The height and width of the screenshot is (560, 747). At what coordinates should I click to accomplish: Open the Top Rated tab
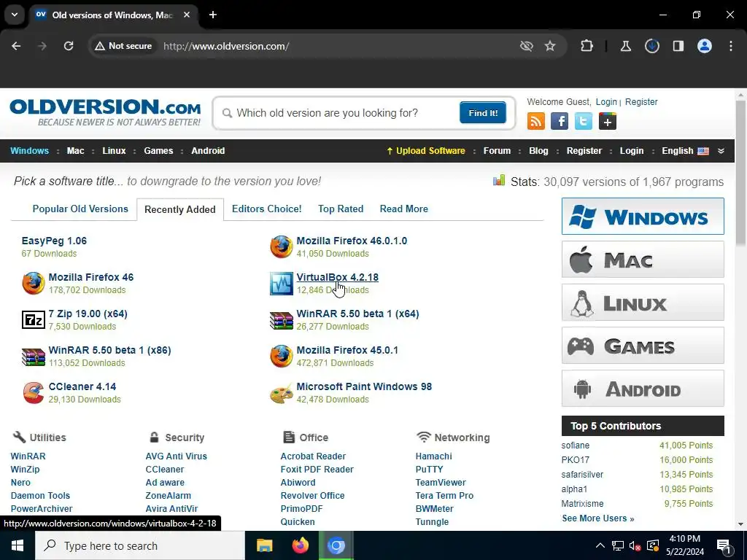tap(341, 209)
